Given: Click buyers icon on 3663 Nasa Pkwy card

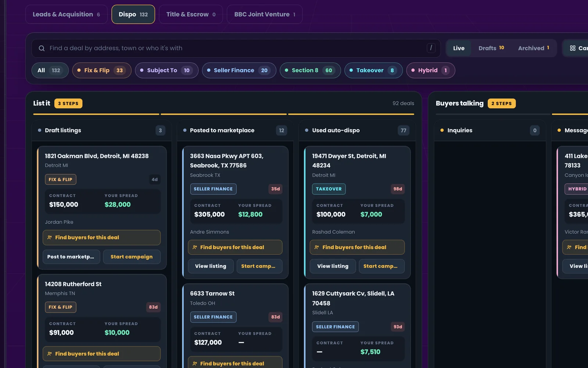Looking at the screenshot, I should click(x=195, y=247).
